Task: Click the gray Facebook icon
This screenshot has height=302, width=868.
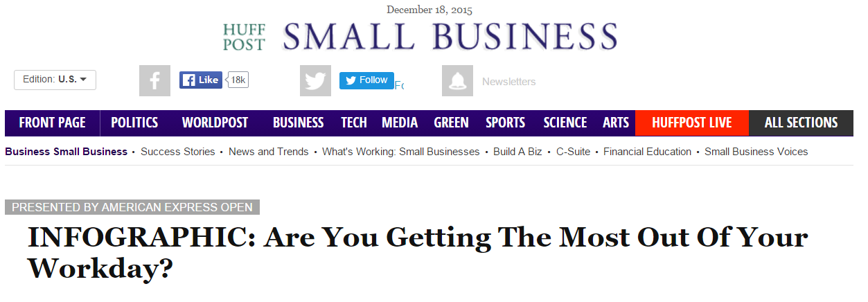Action: pos(154,81)
